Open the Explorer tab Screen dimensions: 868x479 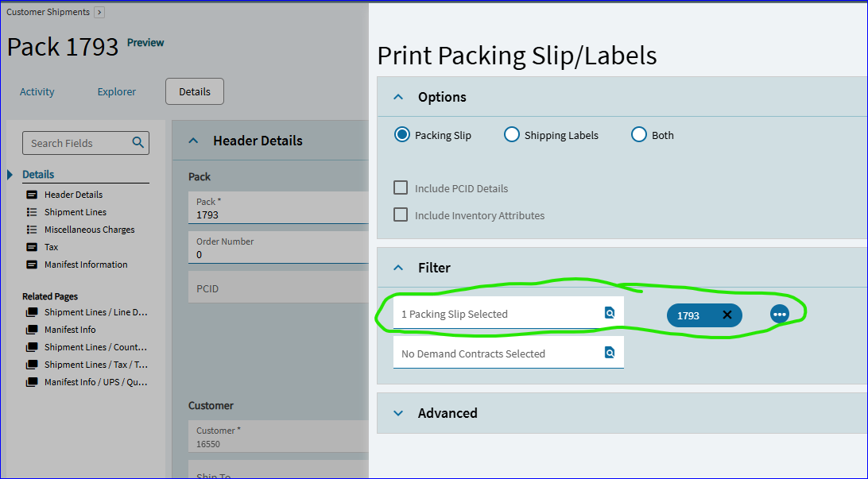(x=116, y=91)
